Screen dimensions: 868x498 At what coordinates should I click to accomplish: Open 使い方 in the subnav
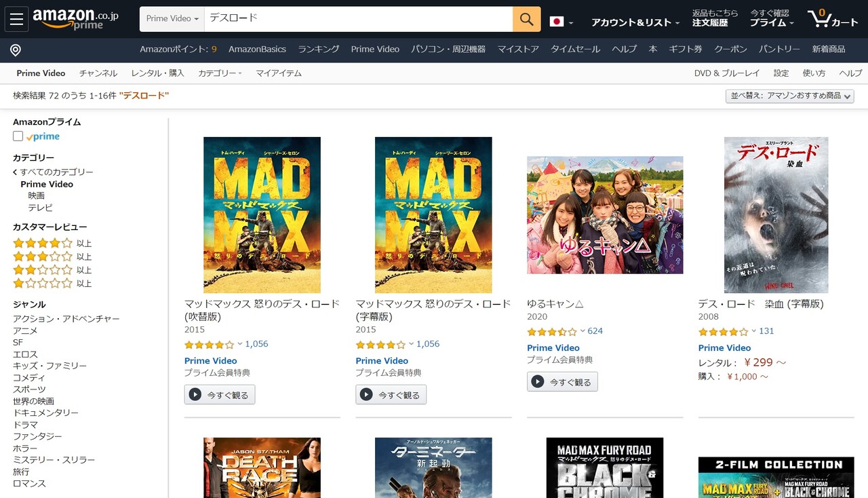pyautogui.click(x=814, y=73)
